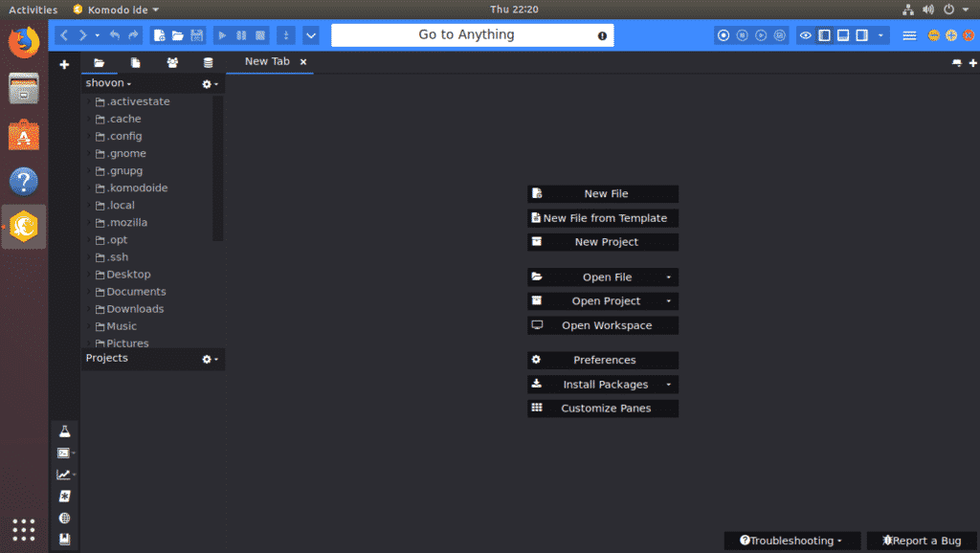Click the Save file toolbar icon

197,35
